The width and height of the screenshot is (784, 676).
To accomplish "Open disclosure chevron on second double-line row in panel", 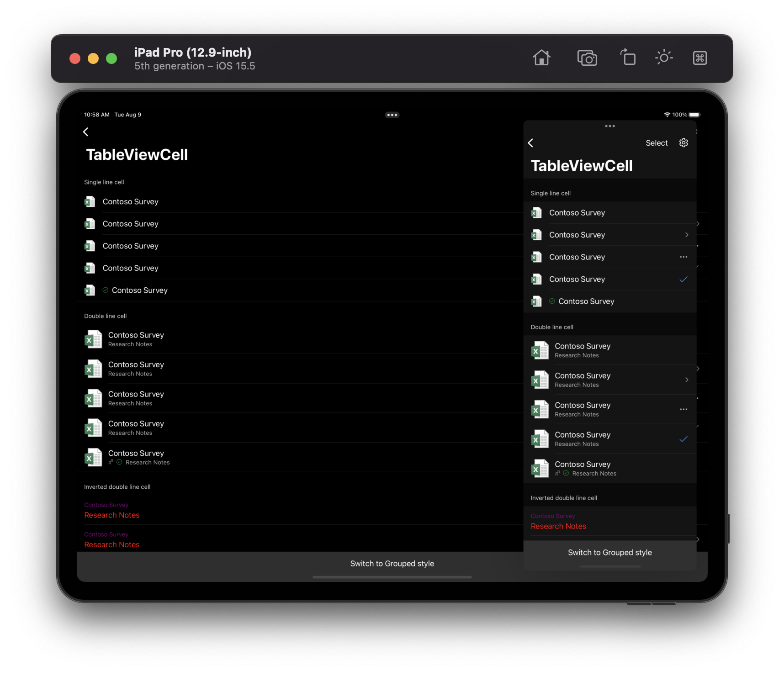I will (x=687, y=380).
